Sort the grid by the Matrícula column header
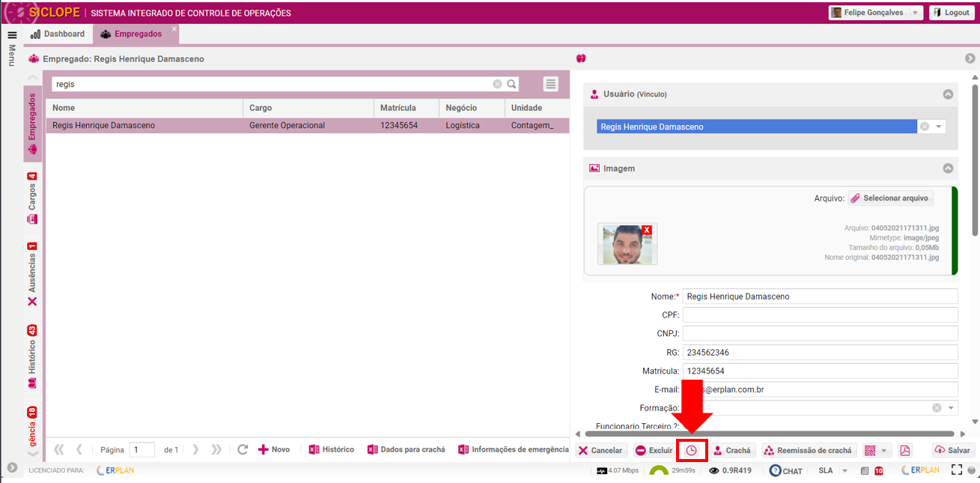Screen dimensions: 980x483 [406, 108]
